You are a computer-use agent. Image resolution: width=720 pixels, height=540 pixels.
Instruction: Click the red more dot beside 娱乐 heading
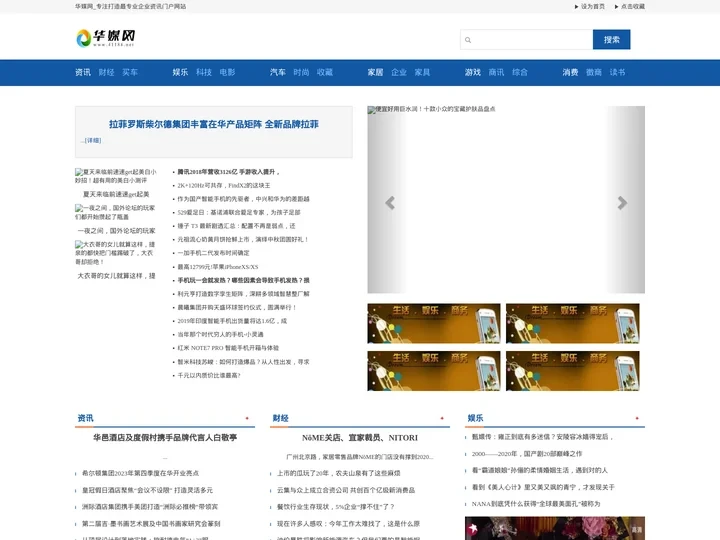(x=637, y=418)
